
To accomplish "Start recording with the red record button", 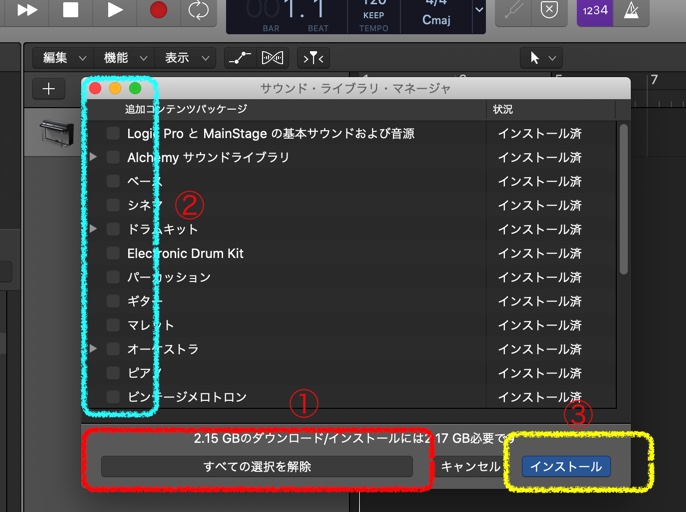I will [x=158, y=10].
